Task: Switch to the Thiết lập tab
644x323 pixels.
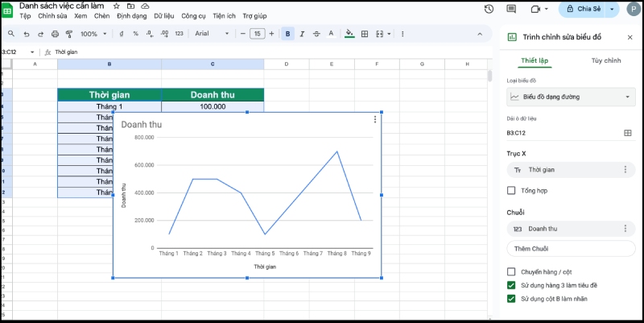Action: tap(535, 60)
